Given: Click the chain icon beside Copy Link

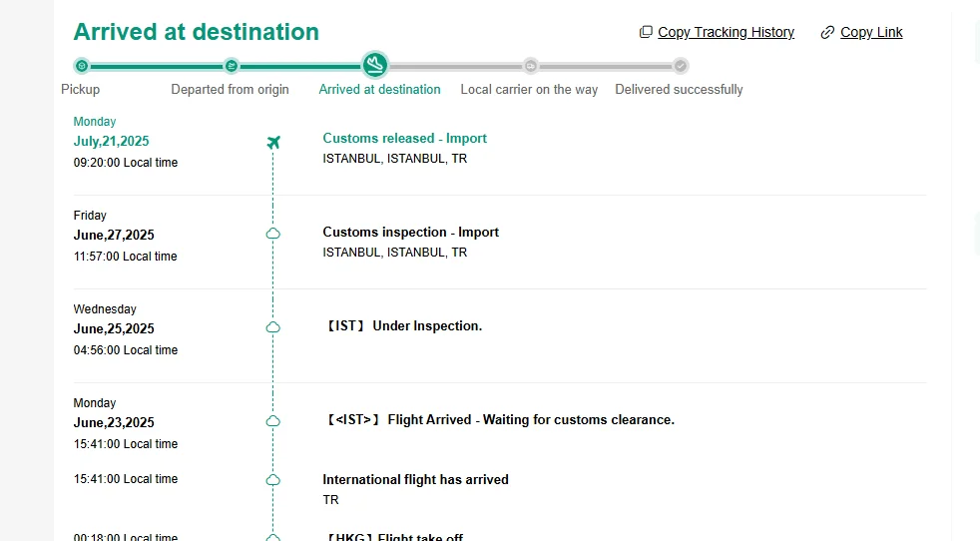Looking at the screenshot, I should [x=827, y=32].
